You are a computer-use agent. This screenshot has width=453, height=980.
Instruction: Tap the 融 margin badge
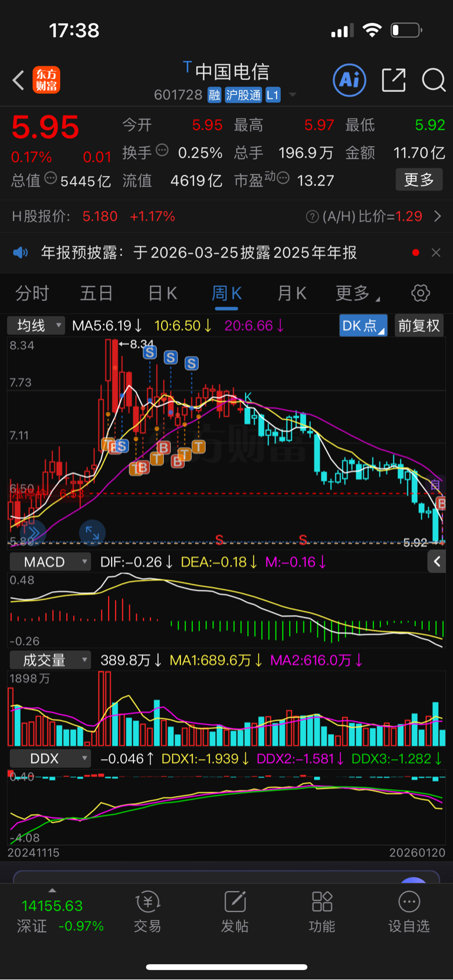click(214, 95)
